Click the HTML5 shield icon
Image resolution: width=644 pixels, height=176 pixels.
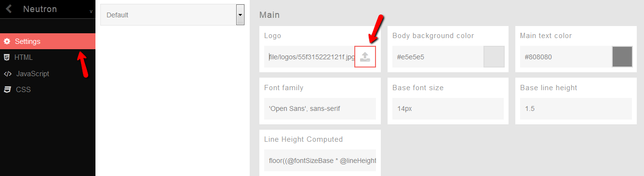point(7,57)
